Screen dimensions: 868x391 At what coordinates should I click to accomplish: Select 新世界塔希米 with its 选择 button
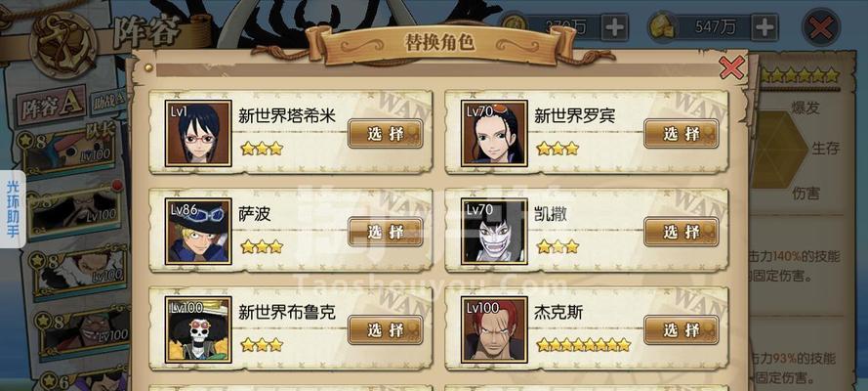coord(386,134)
